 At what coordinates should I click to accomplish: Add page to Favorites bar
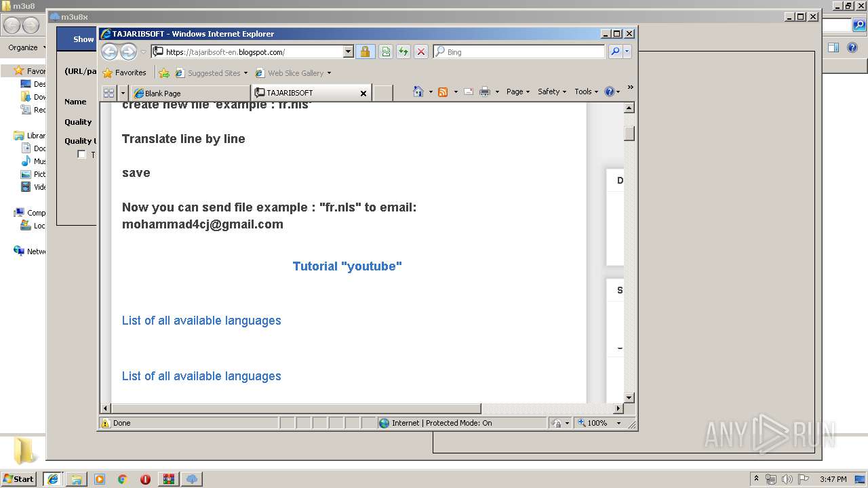coord(163,73)
